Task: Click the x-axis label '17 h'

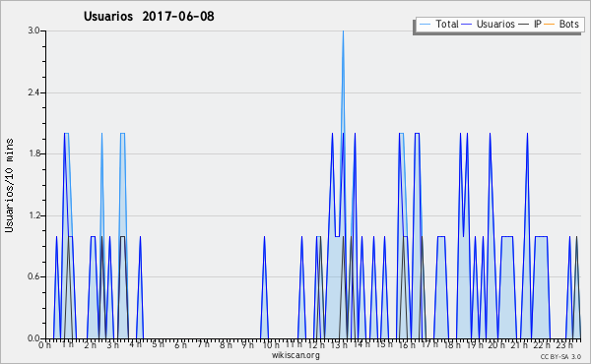Action: pyautogui.click(x=429, y=344)
